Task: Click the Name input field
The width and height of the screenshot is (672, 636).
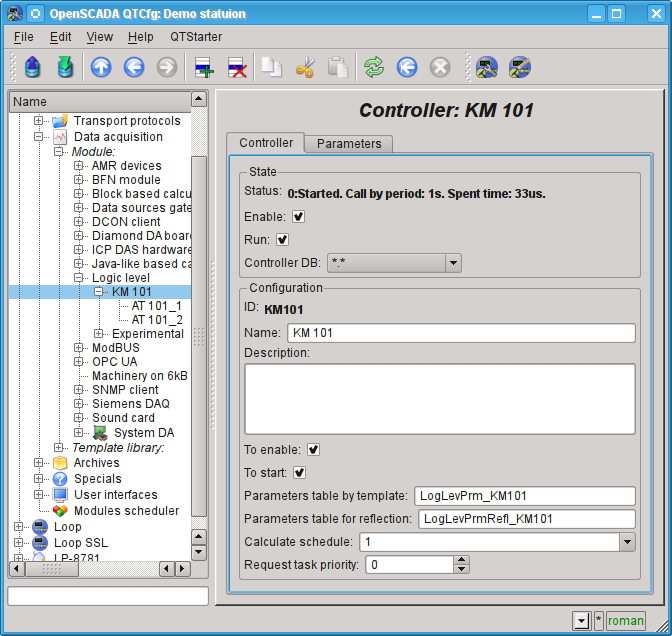Action: click(461, 333)
